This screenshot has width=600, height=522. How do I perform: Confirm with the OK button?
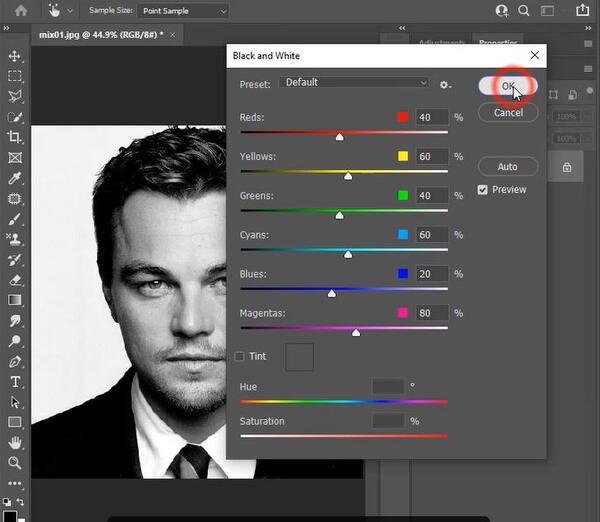pos(508,86)
